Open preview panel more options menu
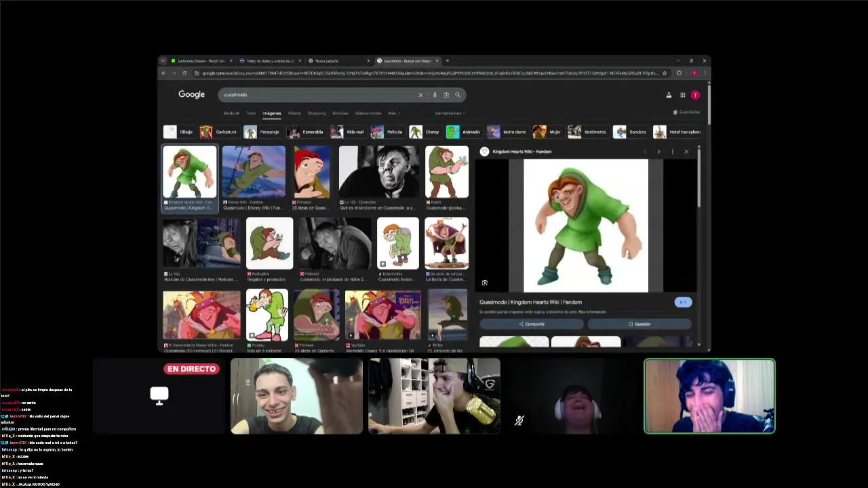 coord(673,152)
